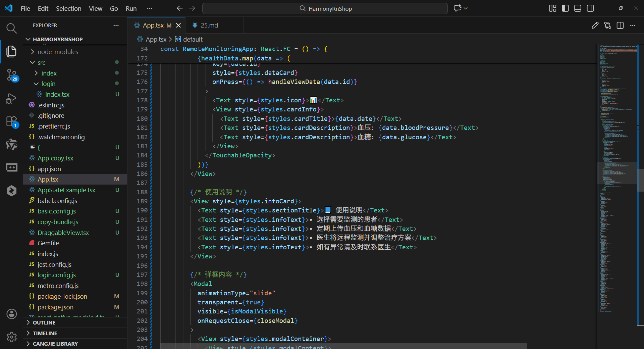The width and height of the screenshot is (644, 349).
Task: Open the Go menu
Action: click(114, 8)
